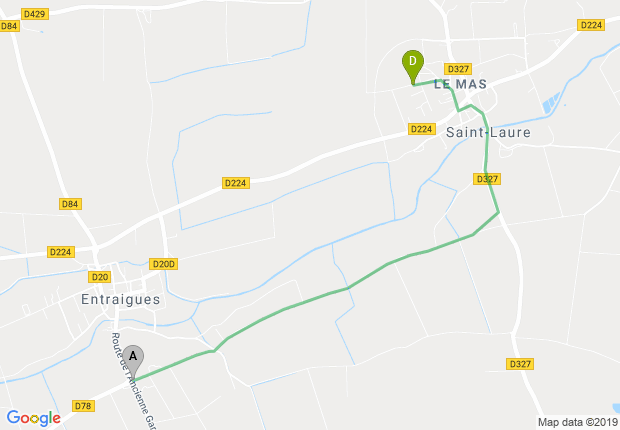Select the D78 road shield
This screenshot has height=430, width=620.
(83, 406)
